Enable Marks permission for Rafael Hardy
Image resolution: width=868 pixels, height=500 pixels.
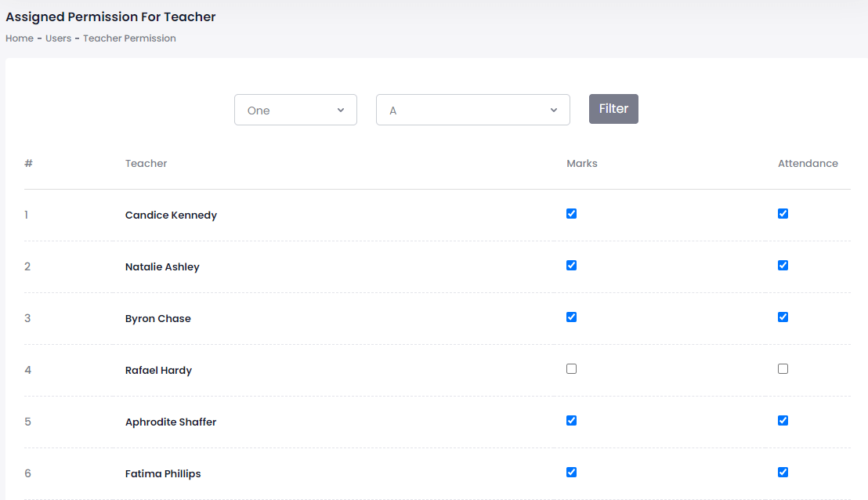[571, 369]
